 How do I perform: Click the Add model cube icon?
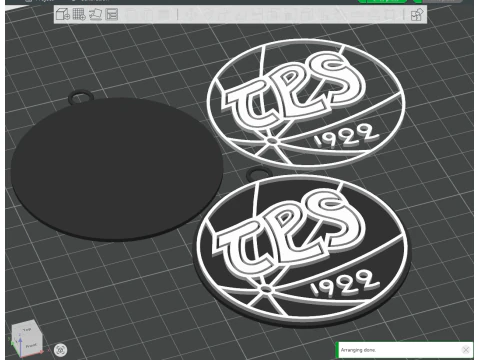pyautogui.click(x=63, y=14)
